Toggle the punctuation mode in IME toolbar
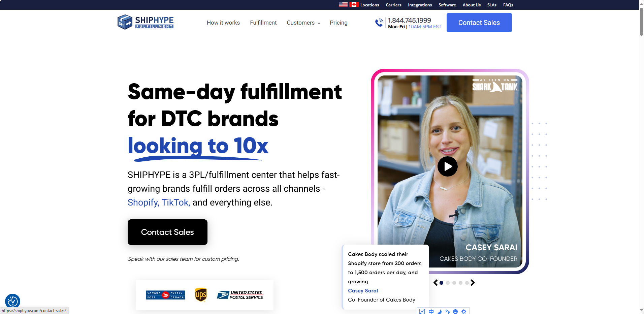The image size is (644, 314). point(447,311)
